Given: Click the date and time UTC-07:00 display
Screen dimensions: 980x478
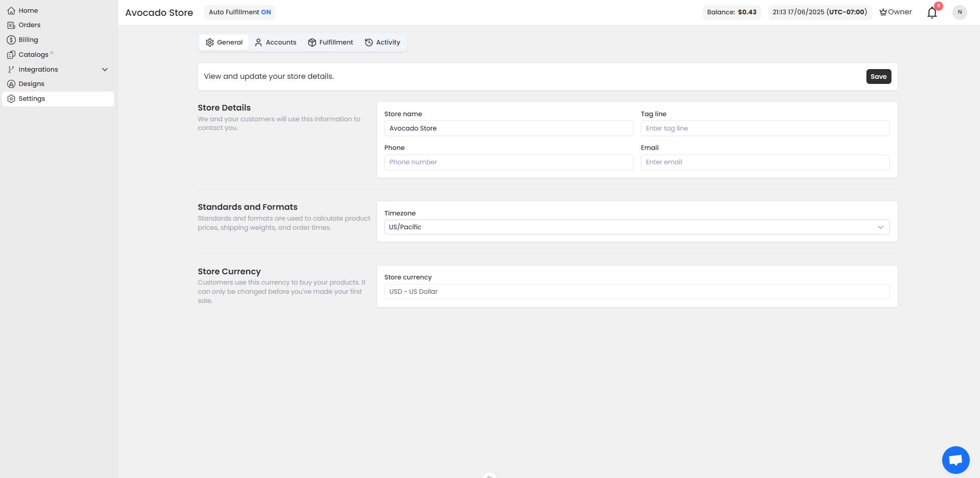Looking at the screenshot, I should pos(820,12).
